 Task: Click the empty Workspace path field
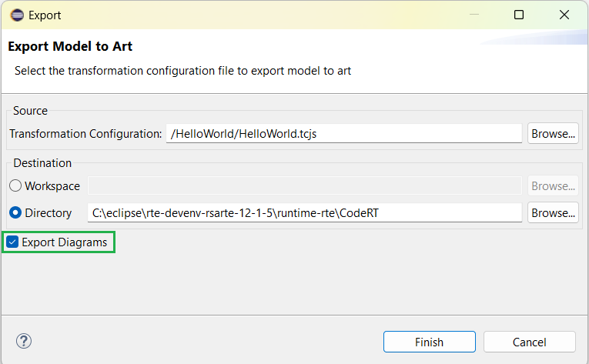pos(305,186)
